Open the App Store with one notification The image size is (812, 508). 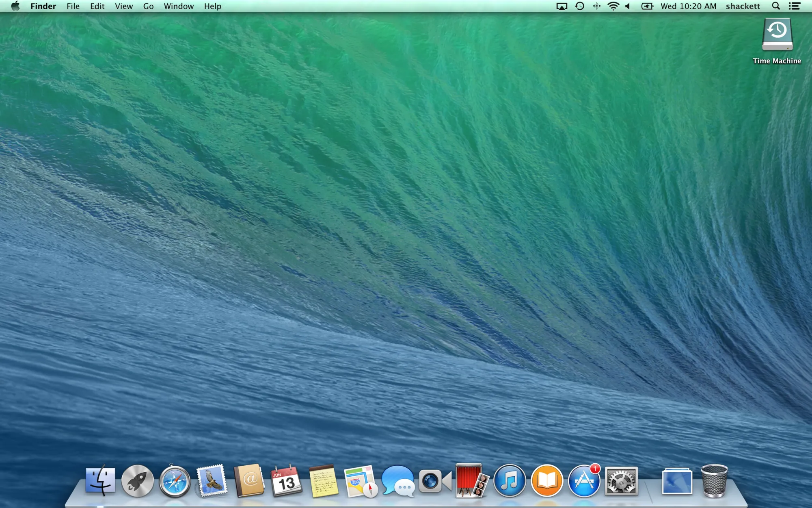pyautogui.click(x=583, y=482)
